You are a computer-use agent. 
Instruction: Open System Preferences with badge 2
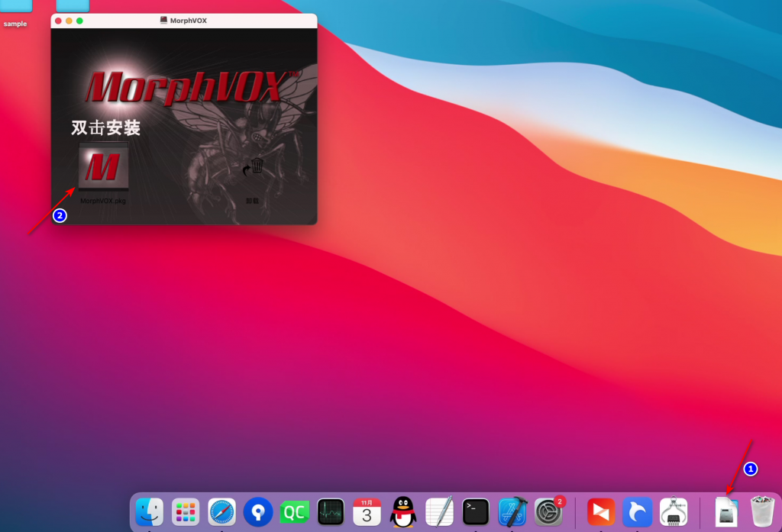coord(548,511)
